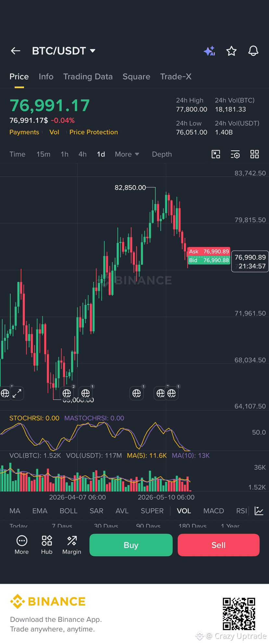
Task: Open the Vol tag link
Action: click(x=54, y=132)
